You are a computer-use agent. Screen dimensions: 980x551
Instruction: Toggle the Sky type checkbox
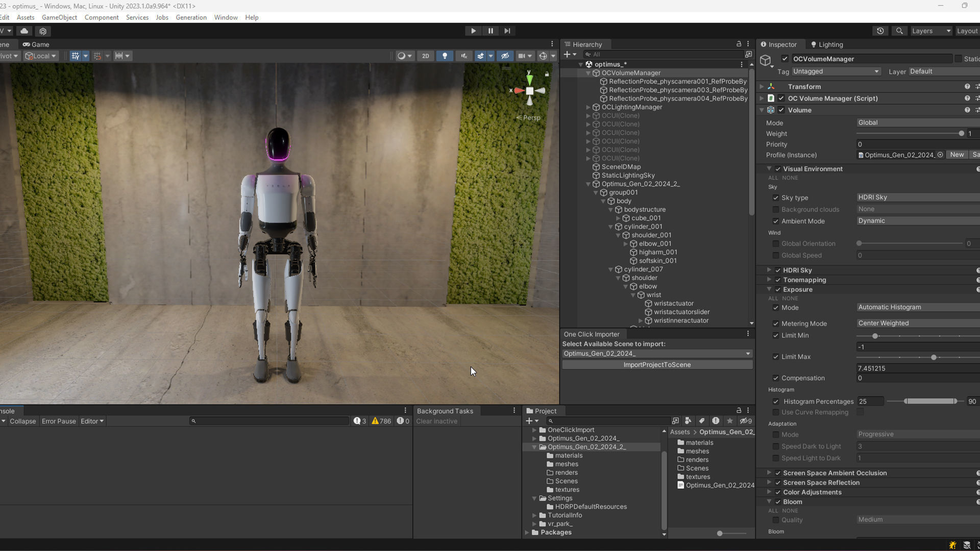click(776, 197)
